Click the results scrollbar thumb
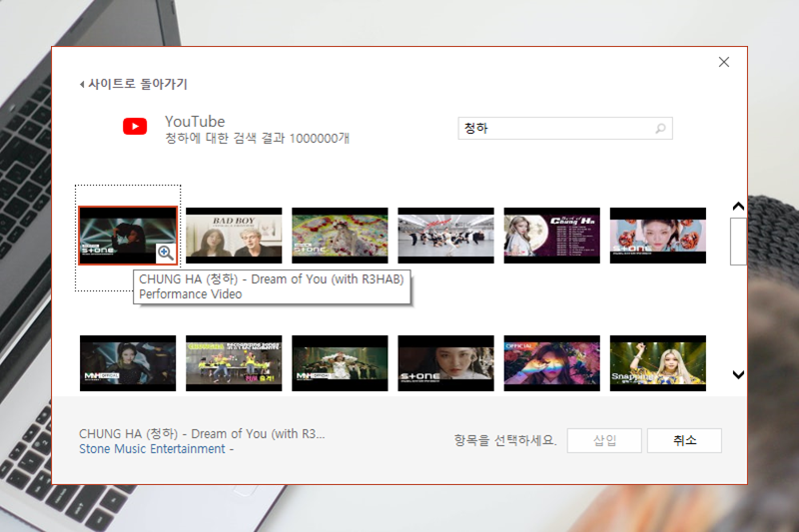 coord(738,242)
